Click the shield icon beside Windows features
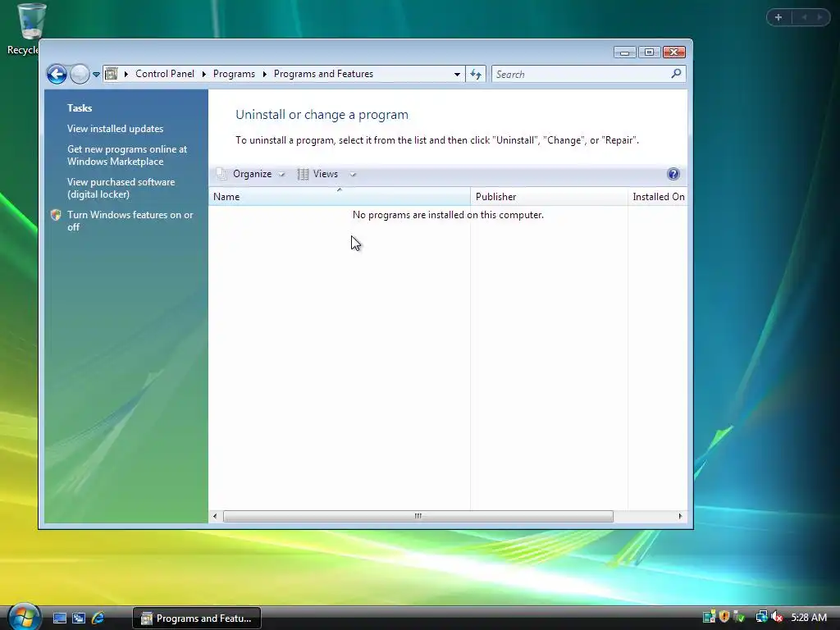This screenshot has height=630, width=840. point(56,215)
